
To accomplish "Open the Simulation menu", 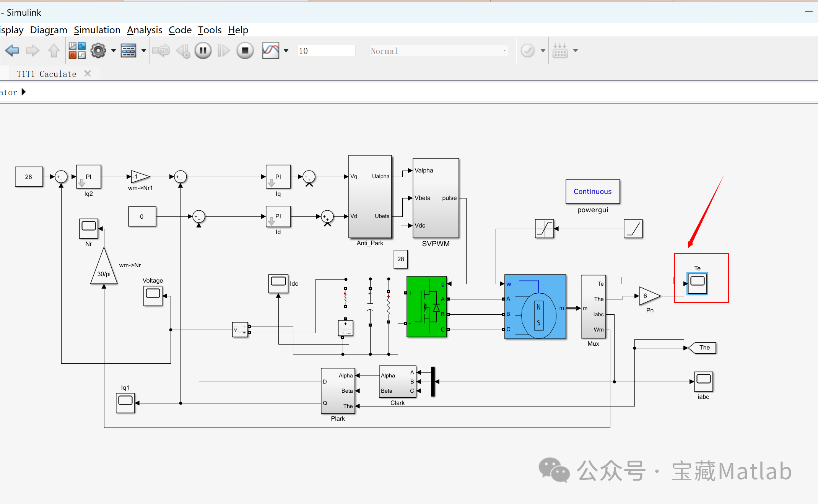I will point(97,30).
